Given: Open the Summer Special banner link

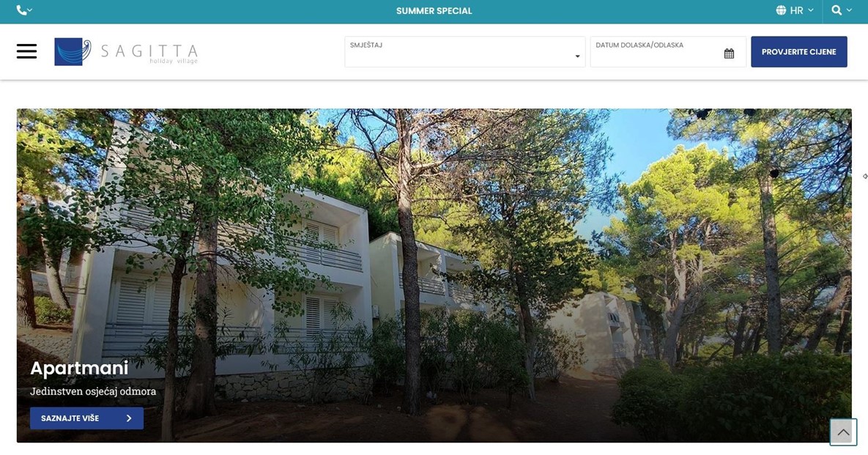Looking at the screenshot, I should (434, 10).
